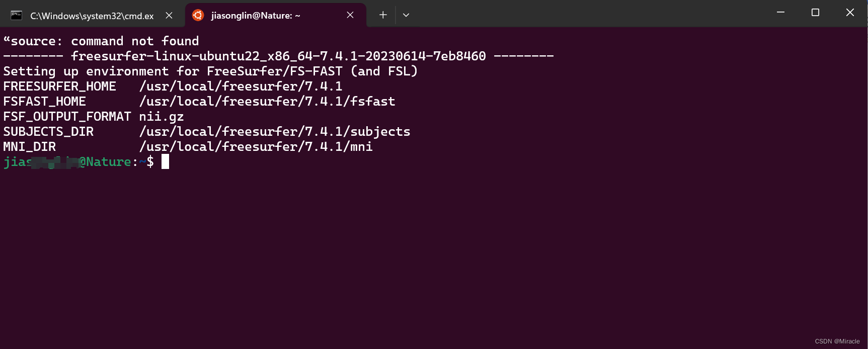
Task: Click the terminal cursor block at the prompt
Action: [165, 161]
